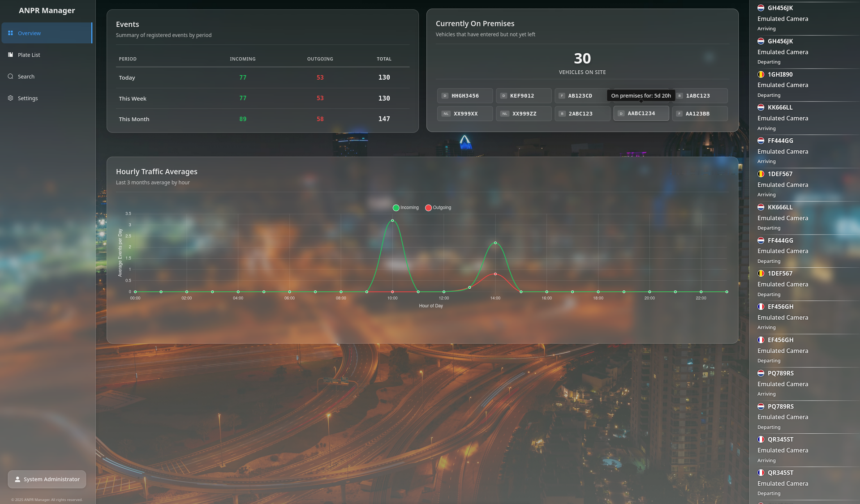Image resolution: width=860 pixels, height=504 pixels.
Task: Click the 14:00 outgoing data point
Action: coord(495,274)
